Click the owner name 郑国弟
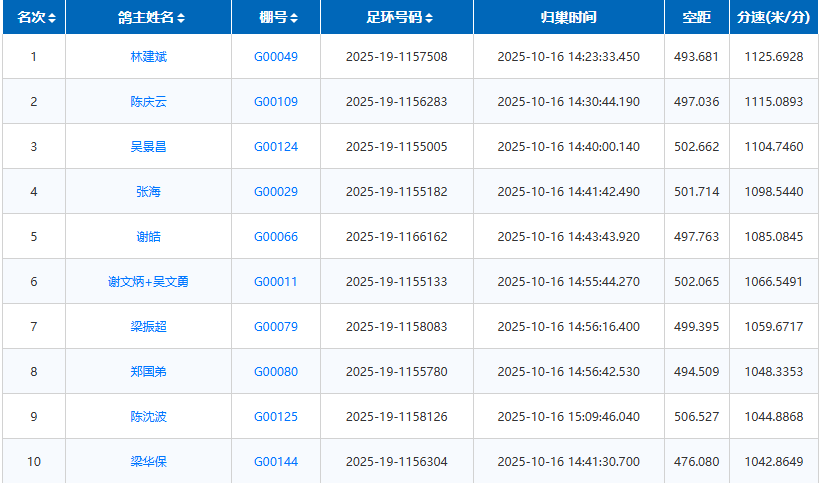The height and width of the screenshot is (483, 819). point(148,372)
